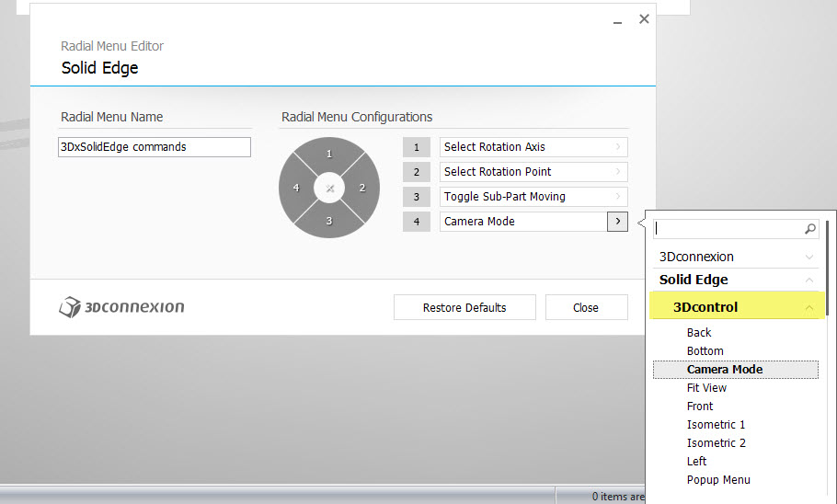Image resolution: width=837 pixels, height=504 pixels.
Task: Open arrow for Select Rotation Axis slot
Action: point(617,147)
